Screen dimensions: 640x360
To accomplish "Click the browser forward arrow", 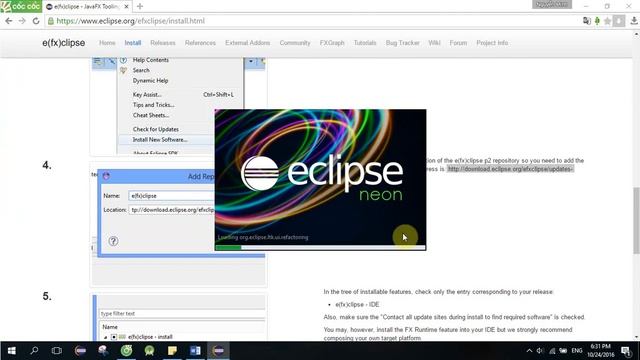I will click(x=22, y=21).
